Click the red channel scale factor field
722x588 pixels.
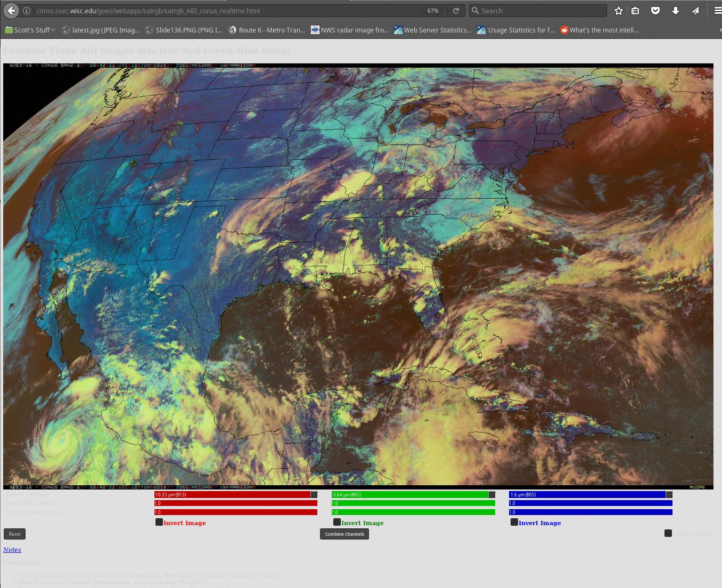point(236,503)
